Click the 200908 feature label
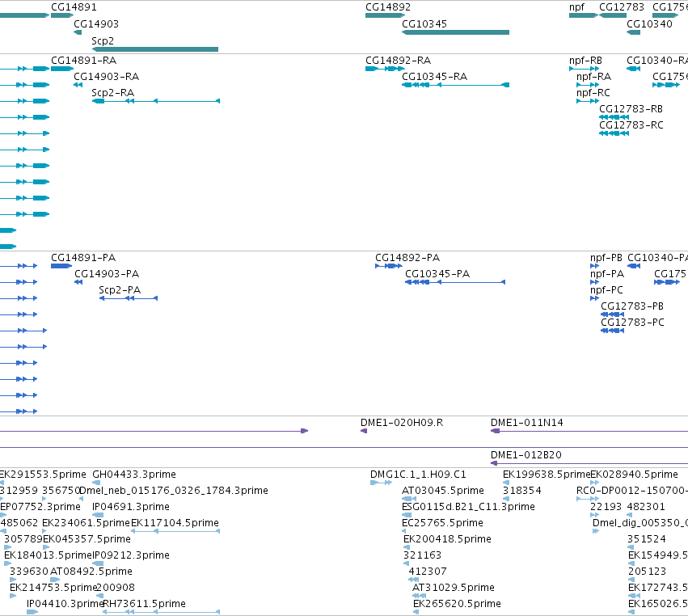This screenshot has width=688, height=616. [x=116, y=588]
